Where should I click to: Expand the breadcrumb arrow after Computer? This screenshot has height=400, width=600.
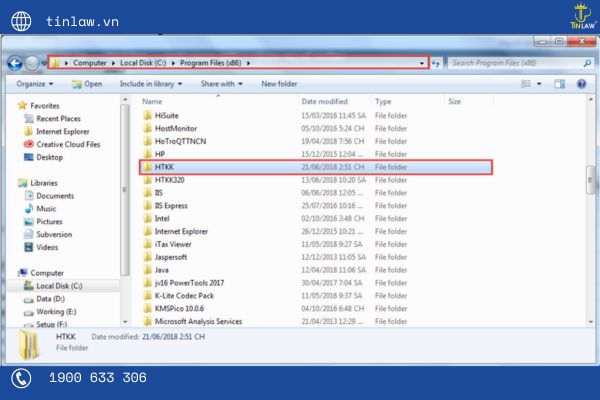pyautogui.click(x=113, y=63)
